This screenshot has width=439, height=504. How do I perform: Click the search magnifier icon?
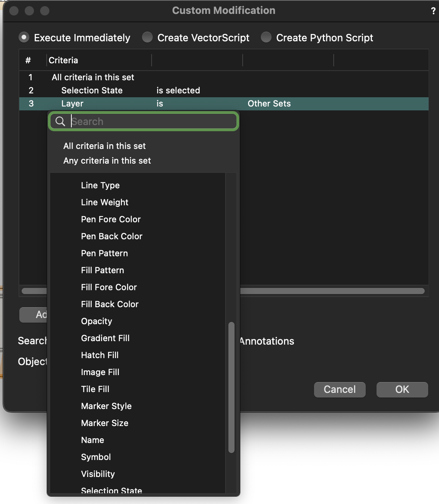tap(60, 121)
